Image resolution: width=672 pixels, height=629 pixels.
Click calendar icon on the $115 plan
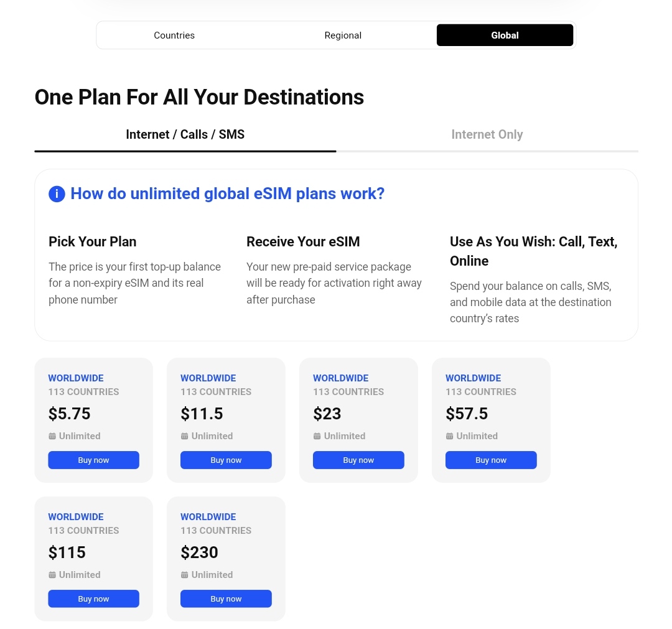(x=52, y=575)
